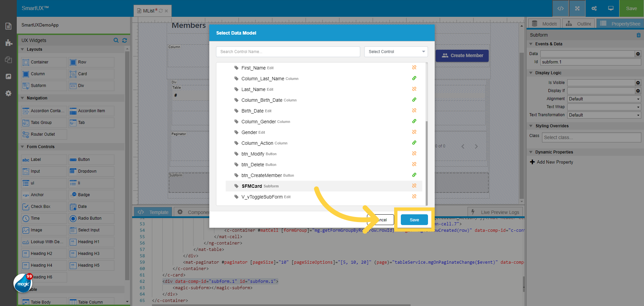This screenshot has width=644, height=306.
Task: Click the Magic logo badge with 99 notifications
Action: click(x=23, y=283)
